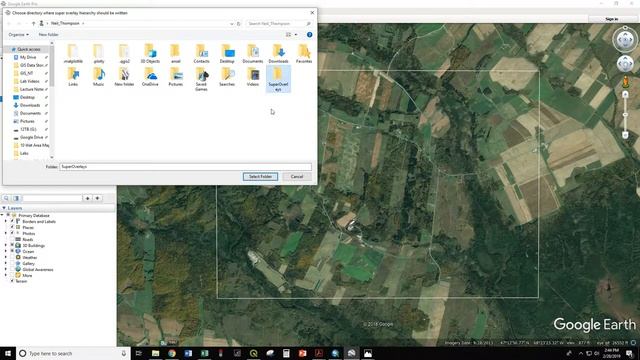Click the New folder button

coord(48,35)
